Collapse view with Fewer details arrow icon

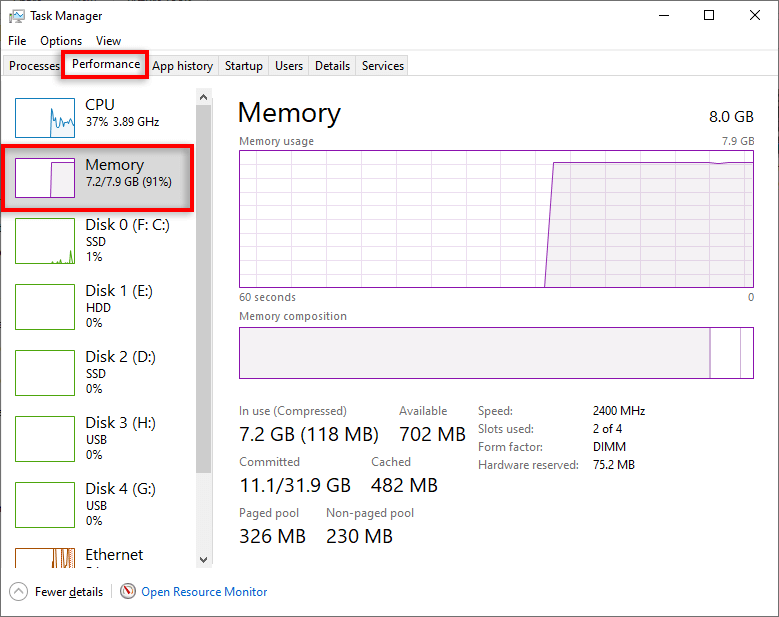[19, 591]
